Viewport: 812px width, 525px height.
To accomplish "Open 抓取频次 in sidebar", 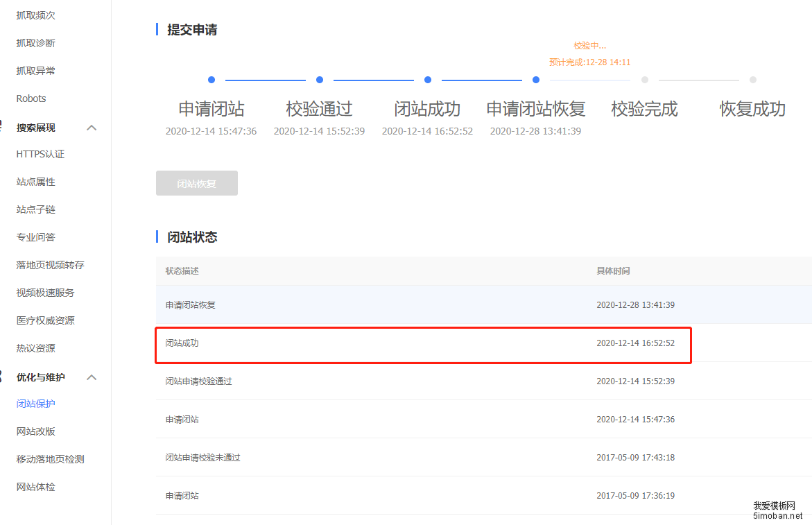I will click(x=35, y=15).
